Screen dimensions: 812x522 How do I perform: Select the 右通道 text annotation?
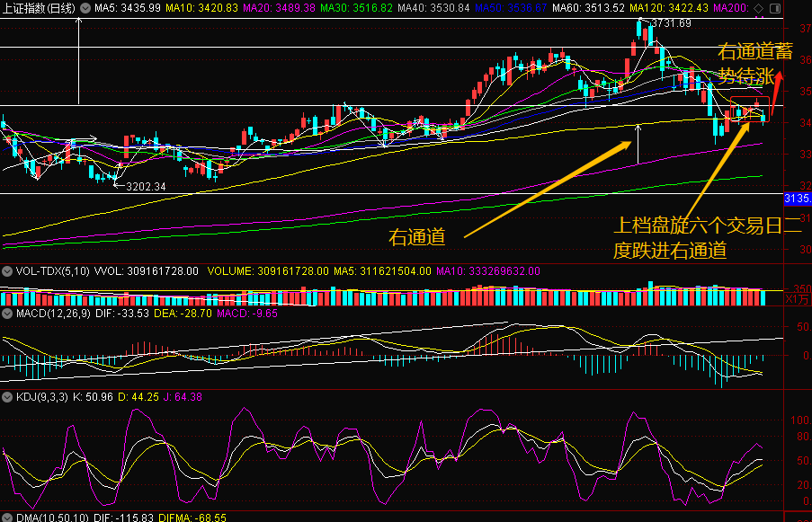[x=417, y=237]
